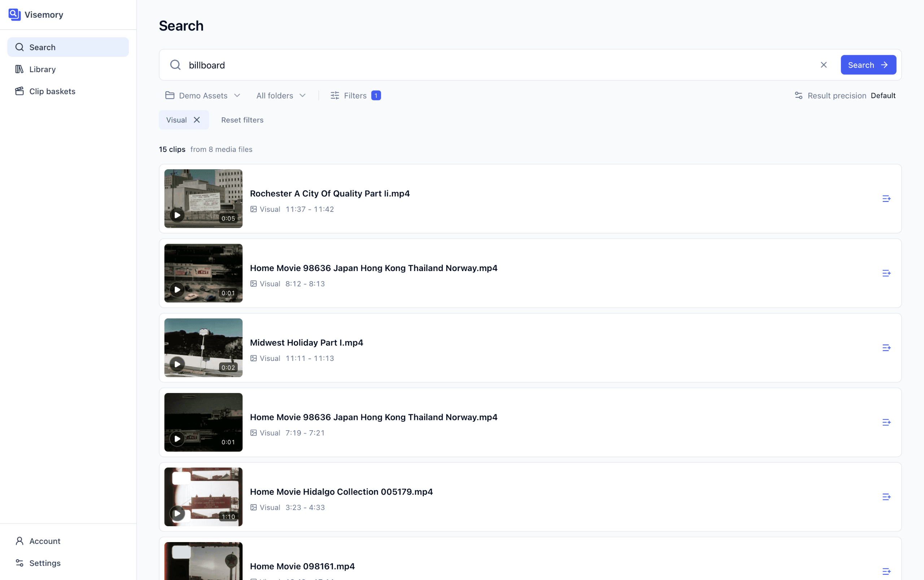Add Rochester clip to basket
This screenshot has width=924, height=580.
[x=886, y=199]
